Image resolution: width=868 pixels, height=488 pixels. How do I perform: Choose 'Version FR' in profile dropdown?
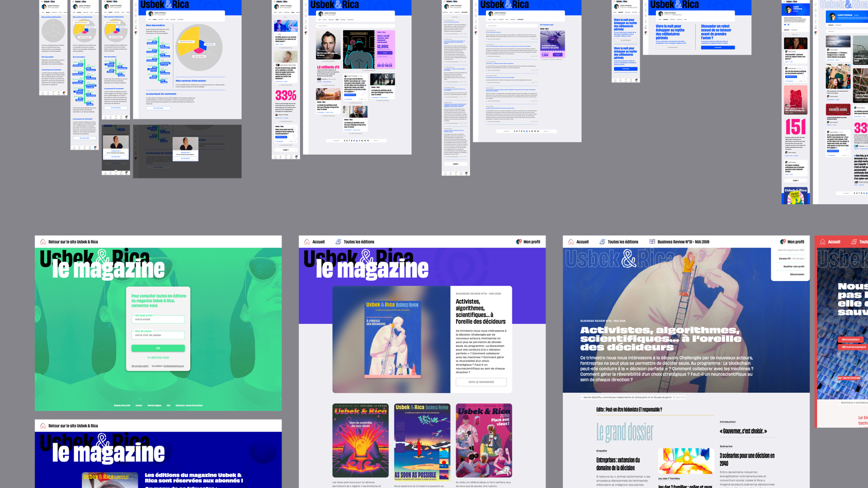(x=784, y=258)
